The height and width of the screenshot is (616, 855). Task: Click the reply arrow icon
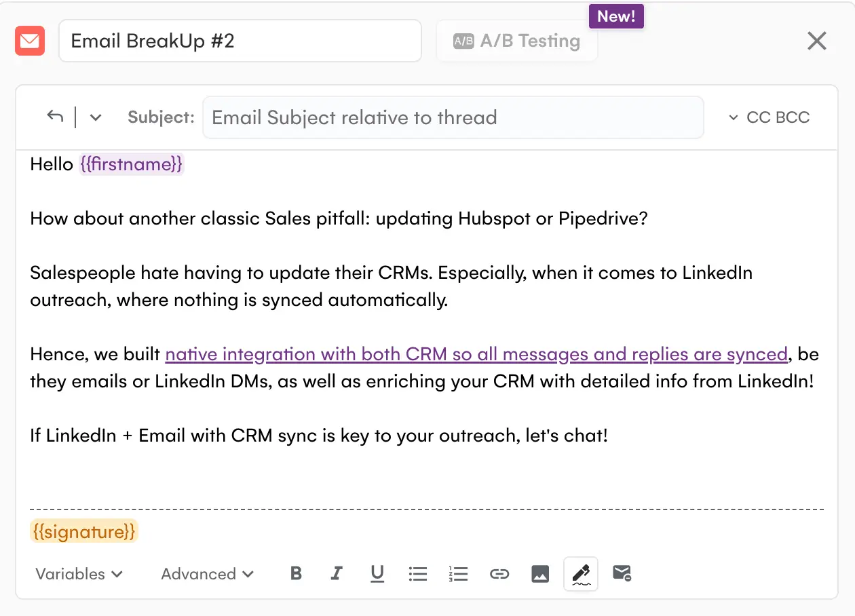tap(55, 117)
